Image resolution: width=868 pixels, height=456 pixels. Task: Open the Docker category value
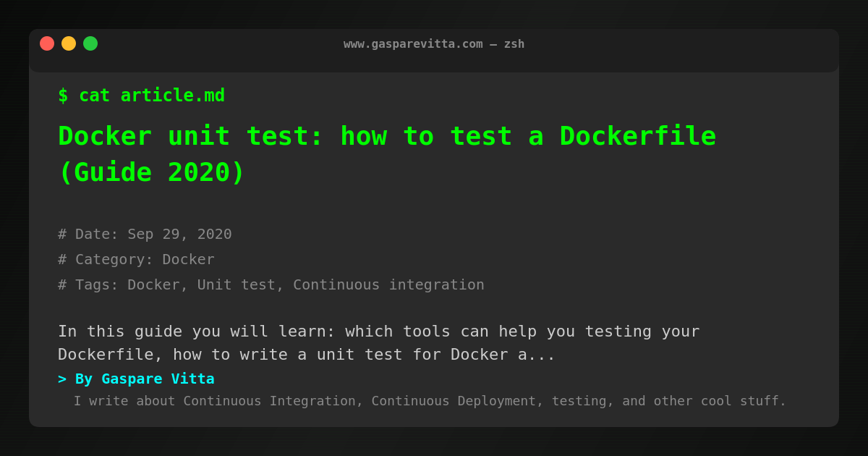pyautogui.click(x=188, y=259)
